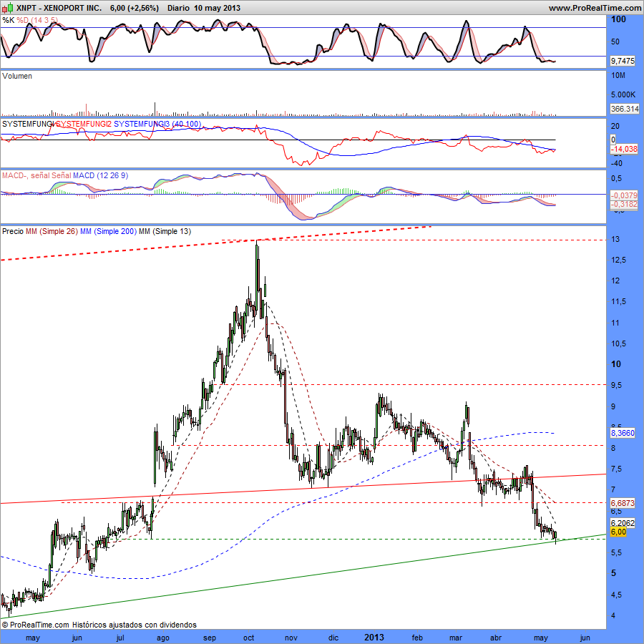This screenshot has height=644, width=644.
Task: Click the '5.000K' volume scale label
Action: [623, 94]
